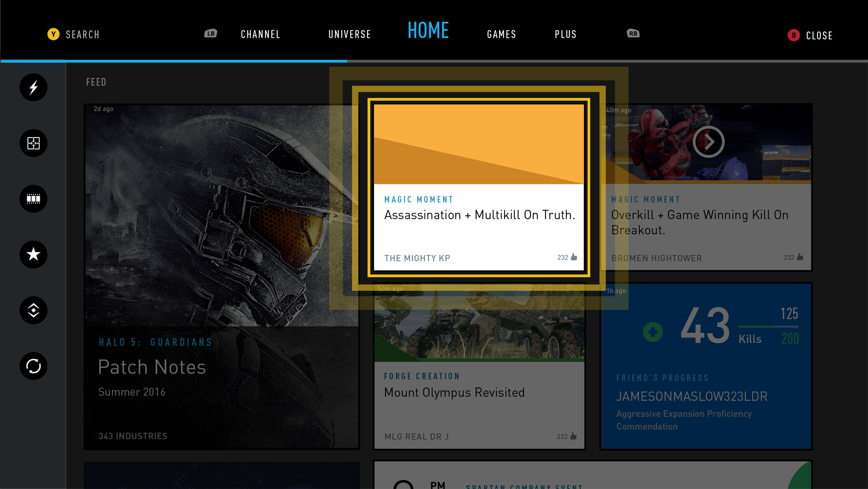Open the Patch Notes Summer 2016 card
This screenshot has width=868, height=489.
[x=222, y=277]
